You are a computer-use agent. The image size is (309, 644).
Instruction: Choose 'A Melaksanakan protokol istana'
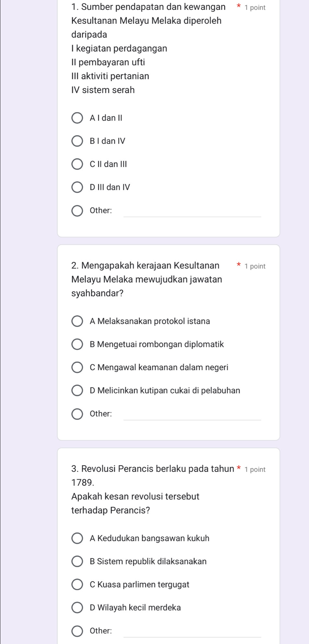pyautogui.click(x=77, y=322)
